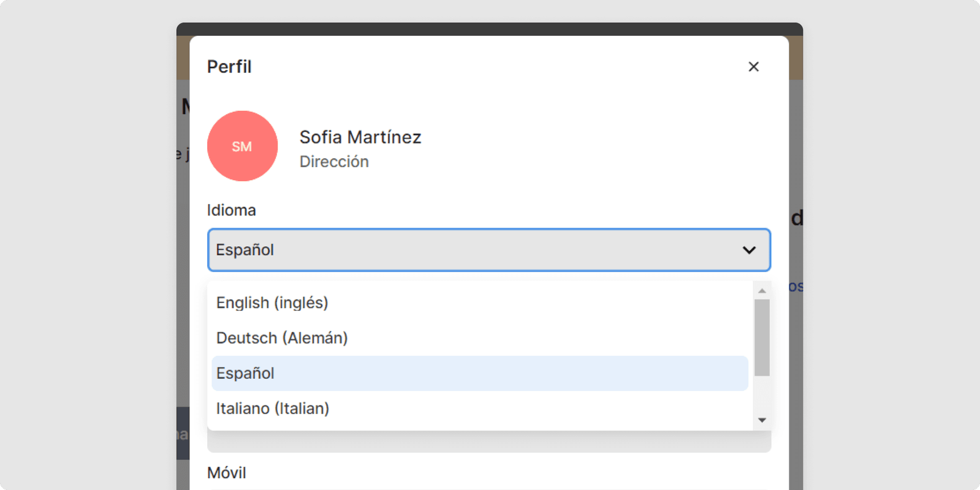Viewport: 980px width, 490px height.
Task: Choose Deutsch (Alemán) language option
Action: (x=282, y=338)
